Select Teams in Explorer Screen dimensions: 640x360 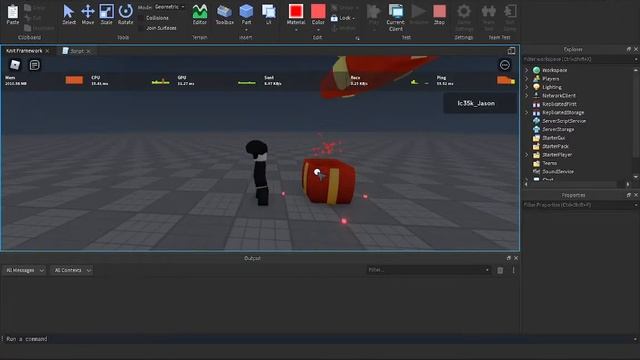[549, 163]
